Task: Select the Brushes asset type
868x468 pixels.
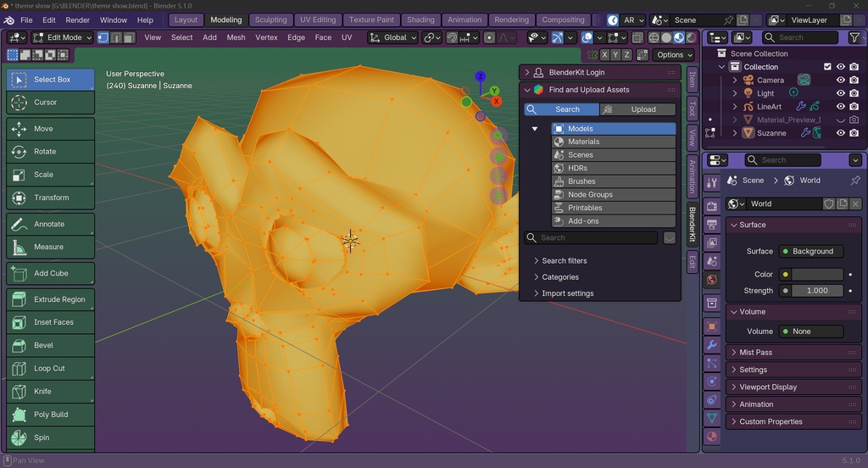Action: 614,181
